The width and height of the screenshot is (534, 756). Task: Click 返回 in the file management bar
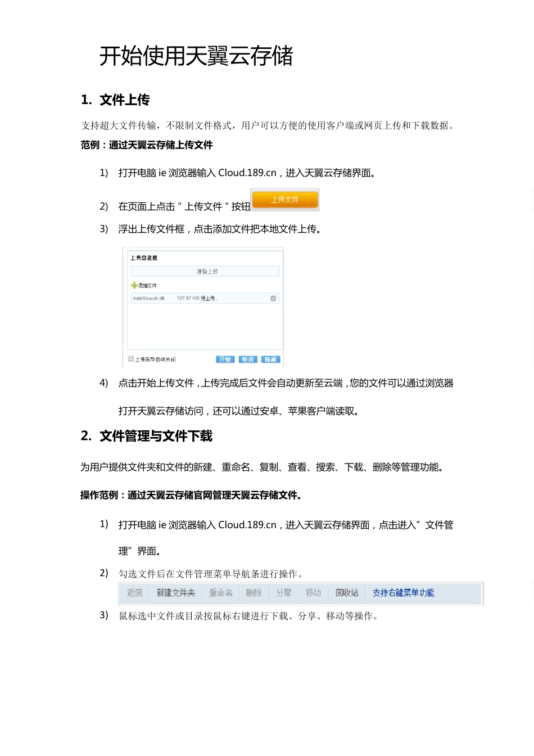135,593
